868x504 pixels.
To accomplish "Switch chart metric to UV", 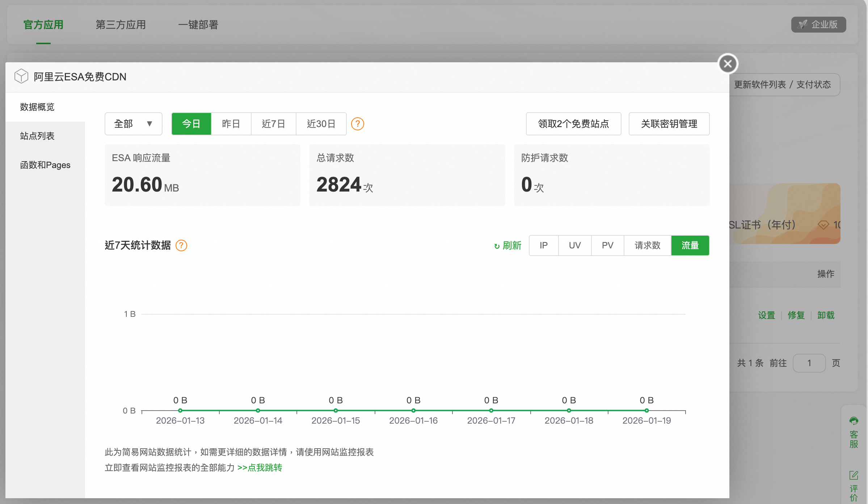I will (574, 245).
